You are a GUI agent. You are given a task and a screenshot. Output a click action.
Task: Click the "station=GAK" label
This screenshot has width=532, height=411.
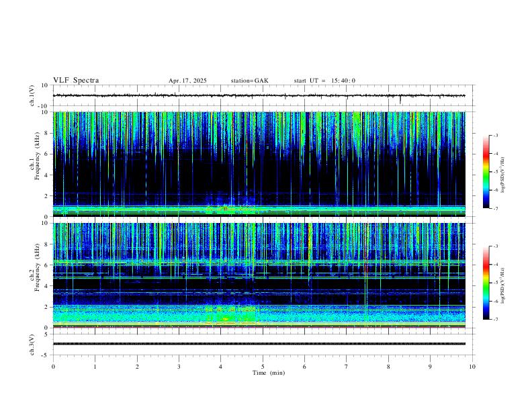tap(249, 81)
